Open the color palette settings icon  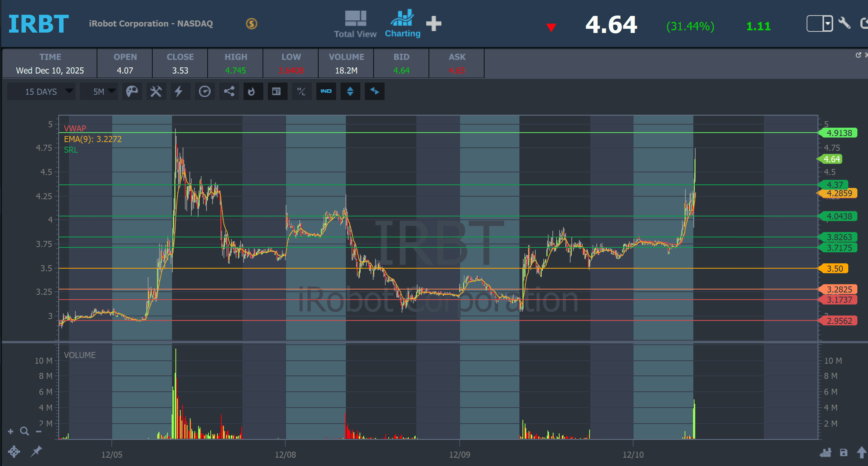point(132,91)
